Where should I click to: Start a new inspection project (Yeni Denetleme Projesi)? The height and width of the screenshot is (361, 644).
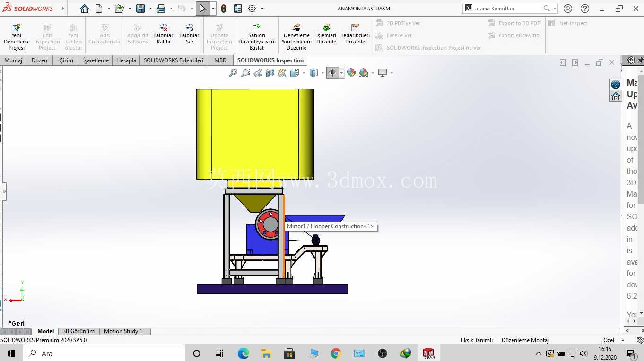[17, 37]
